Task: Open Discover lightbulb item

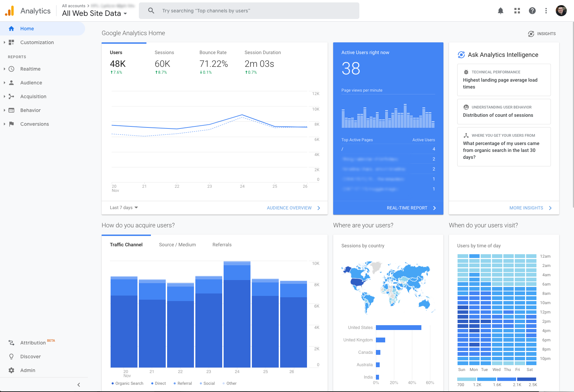Action: (x=30, y=357)
